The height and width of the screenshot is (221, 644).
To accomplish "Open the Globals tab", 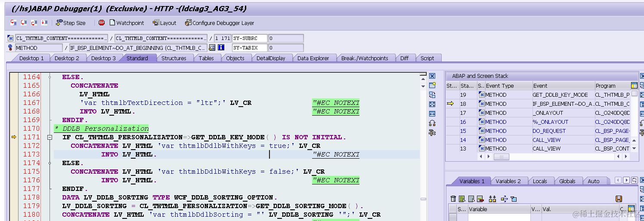I will pos(567,181).
